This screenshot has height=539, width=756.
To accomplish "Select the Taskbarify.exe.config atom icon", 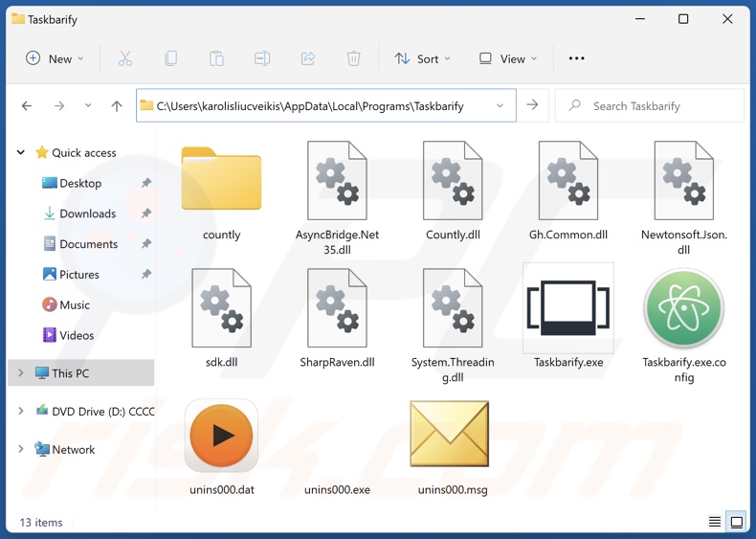I will pos(683,308).
